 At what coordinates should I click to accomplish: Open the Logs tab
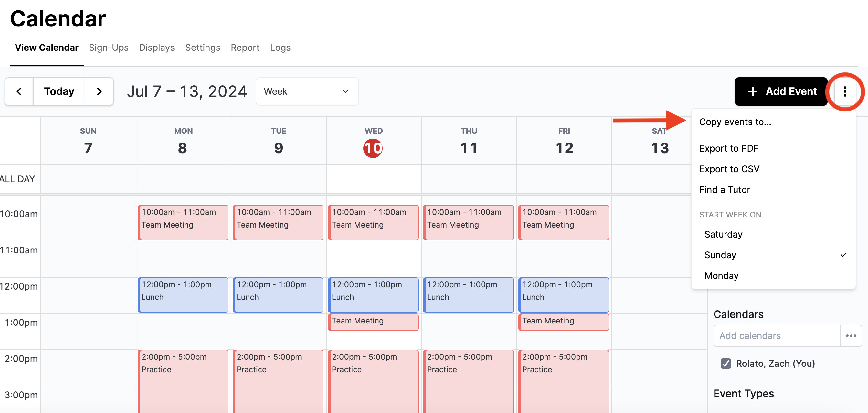point(280,48)
